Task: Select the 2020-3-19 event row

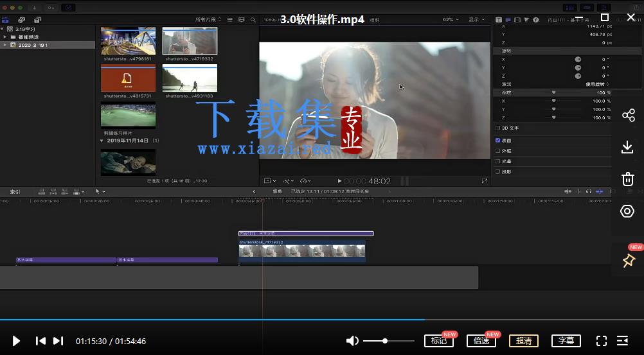Action: 48,45
